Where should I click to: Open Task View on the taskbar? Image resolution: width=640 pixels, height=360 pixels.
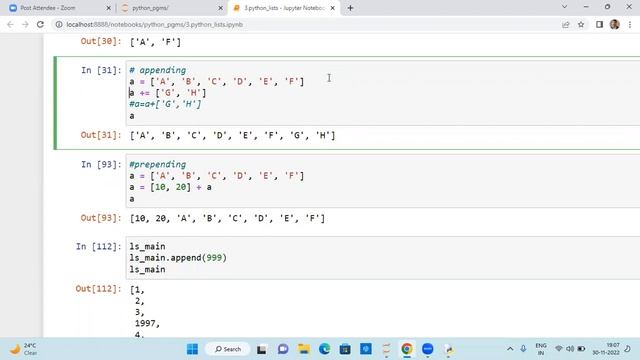click(262, 349)
